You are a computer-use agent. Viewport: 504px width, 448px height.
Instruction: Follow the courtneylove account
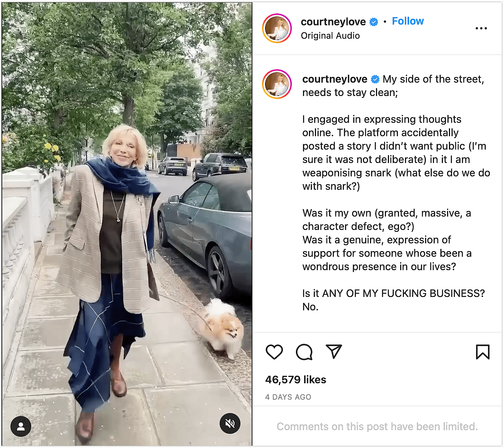coord(408,21)
